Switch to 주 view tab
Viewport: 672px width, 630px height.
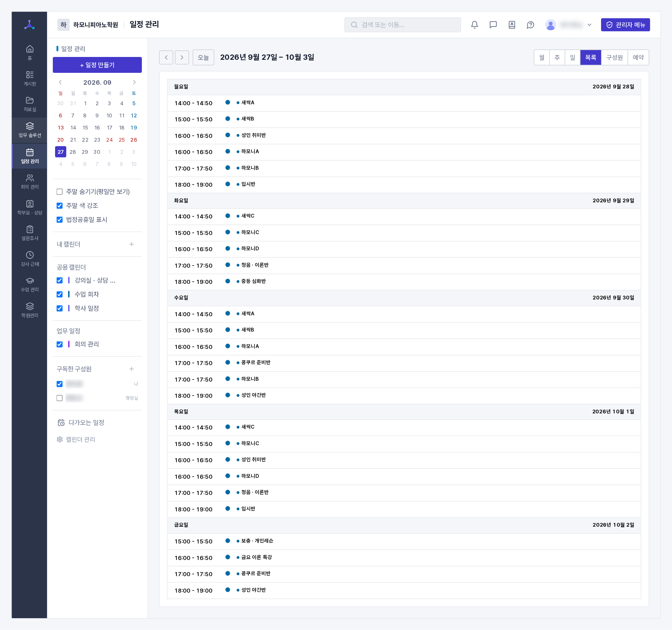coord(557,58)
